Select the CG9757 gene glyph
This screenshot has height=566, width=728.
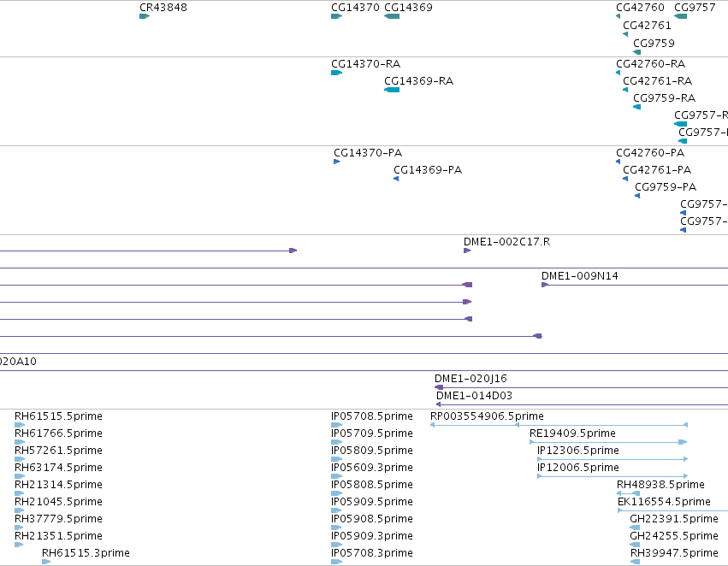coord(681,16)
